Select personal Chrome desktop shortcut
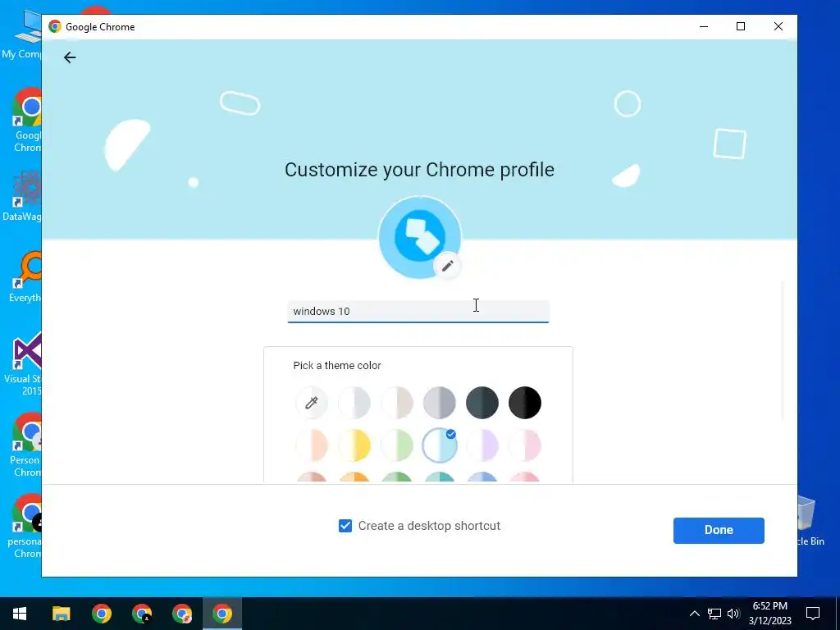The height and width of the screenshot is (630, 840). pos(25,527)
